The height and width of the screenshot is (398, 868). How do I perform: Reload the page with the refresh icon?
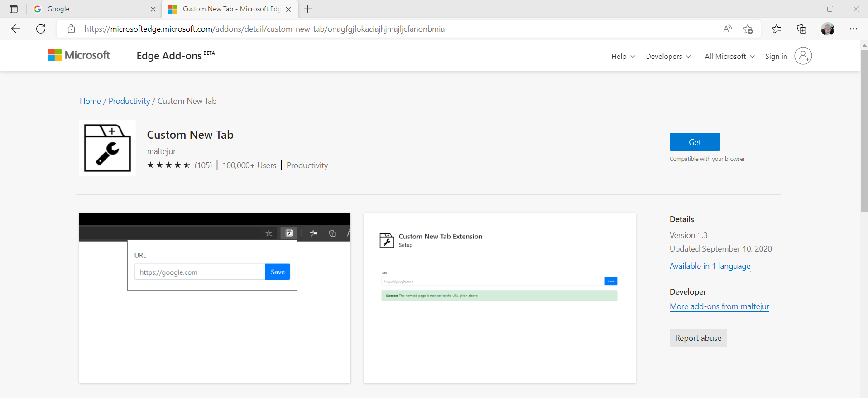click(41, 29)
